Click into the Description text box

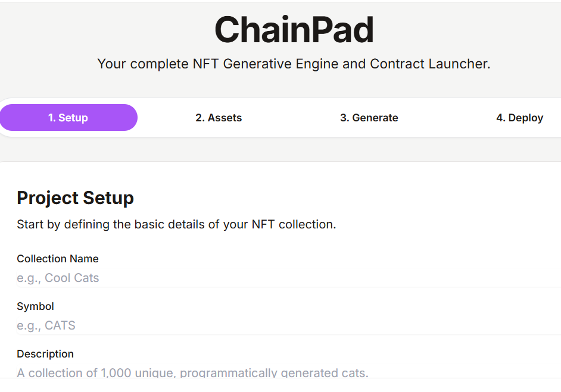(286, 372)
